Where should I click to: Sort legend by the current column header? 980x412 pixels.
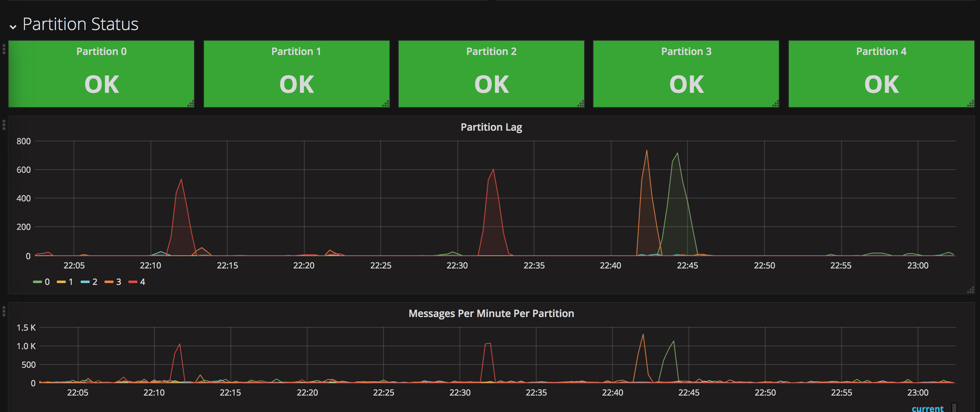pos(927,408)
